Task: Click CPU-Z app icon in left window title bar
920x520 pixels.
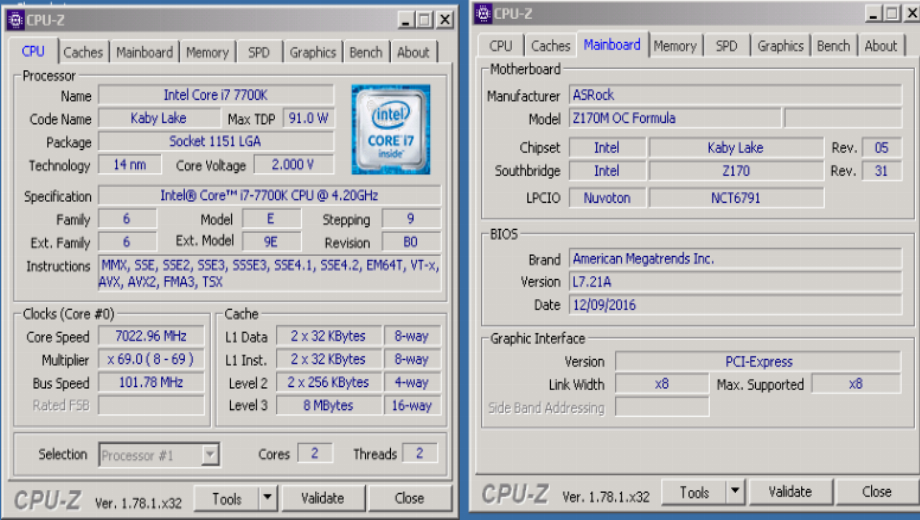Action: [x=15, y=20]
